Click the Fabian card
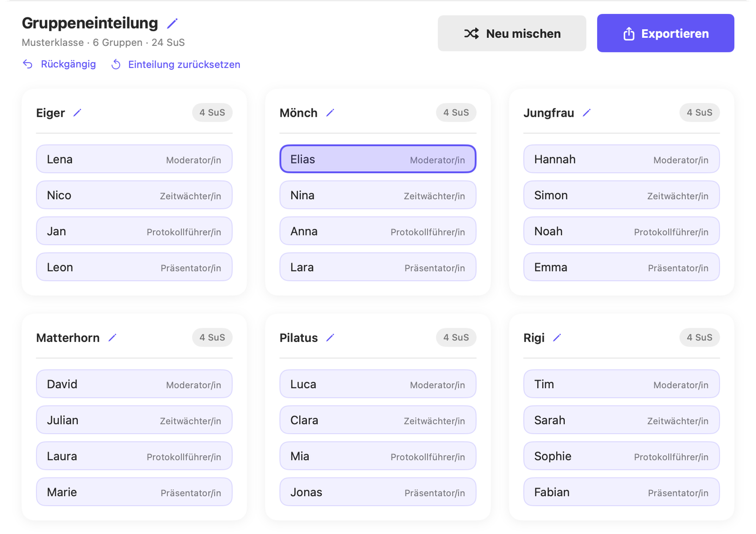This screenshot has width=756, height=534. click(622, 492)
